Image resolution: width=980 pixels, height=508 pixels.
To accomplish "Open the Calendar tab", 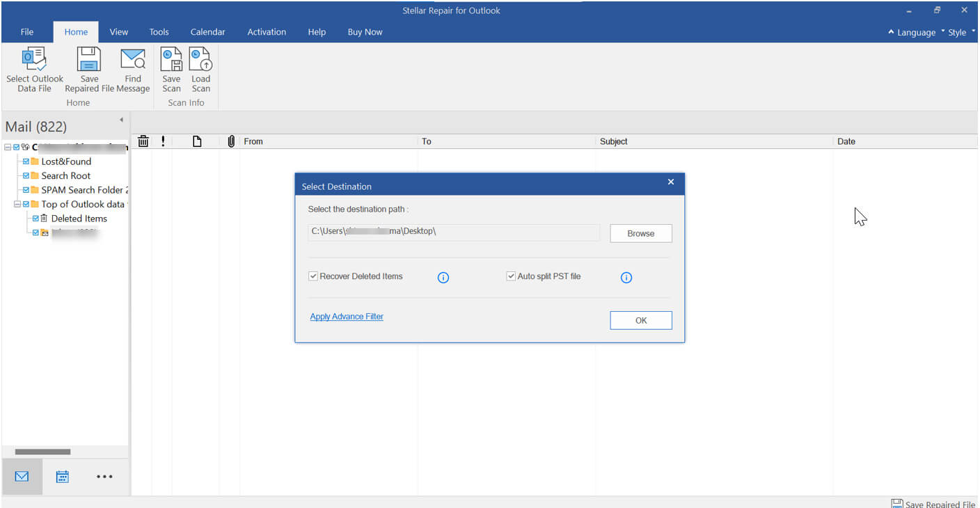I will pyautogui.click(x=207, y=32).
